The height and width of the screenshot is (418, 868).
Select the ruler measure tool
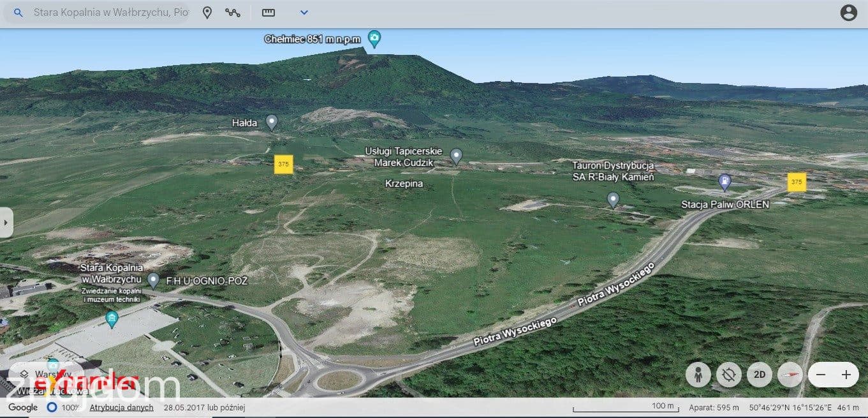(268, 13)
